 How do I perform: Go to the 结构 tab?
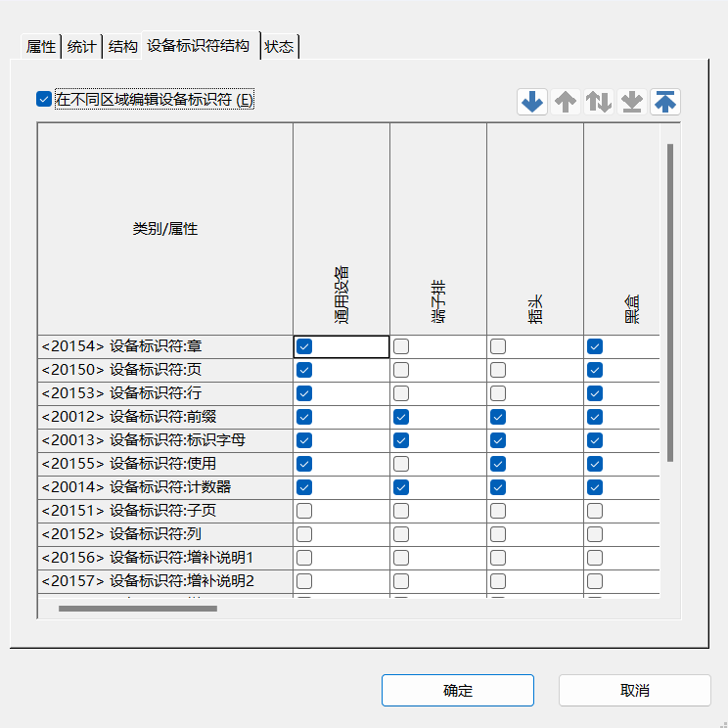click(123, 47)
